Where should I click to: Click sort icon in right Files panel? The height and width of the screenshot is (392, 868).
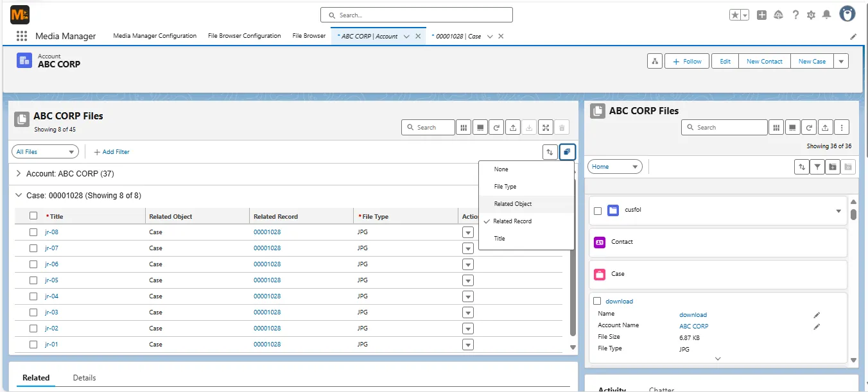click(802, 167)
